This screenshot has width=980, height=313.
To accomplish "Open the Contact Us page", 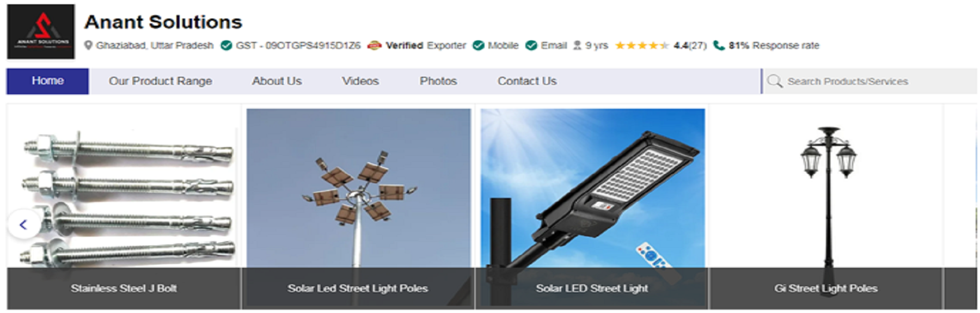I will click(x=527, y=81).
